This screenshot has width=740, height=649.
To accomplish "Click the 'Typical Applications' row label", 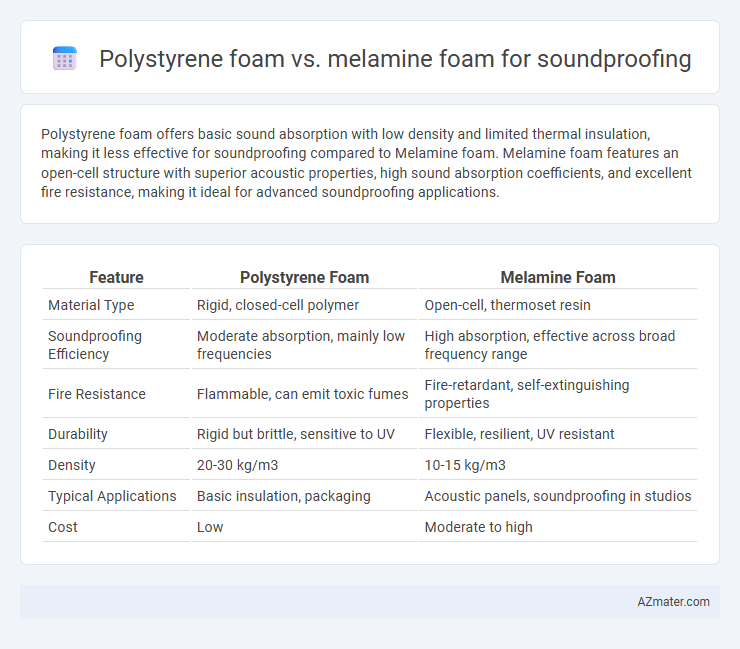I will 112,496.
